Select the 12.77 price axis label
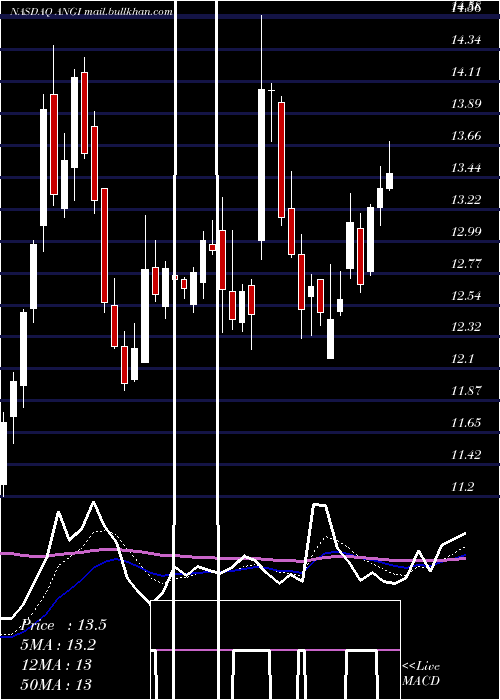This screenshot has height=700, width=500. tap(466, 263)
